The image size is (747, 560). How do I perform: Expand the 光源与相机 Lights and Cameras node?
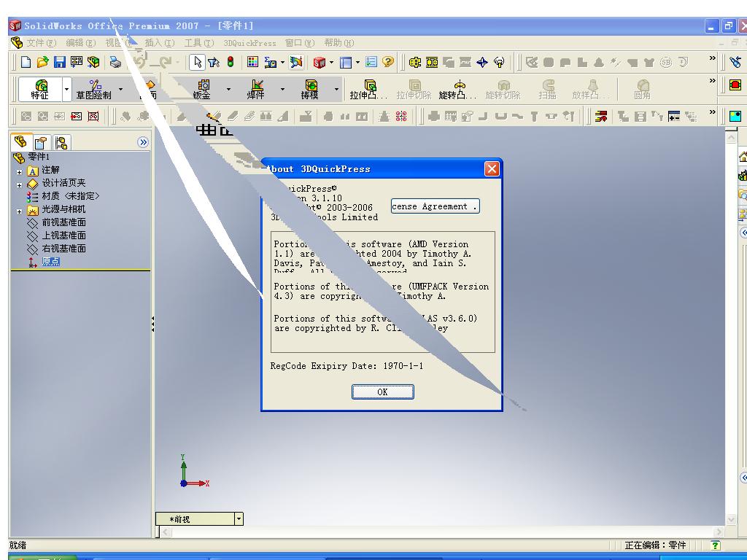[19, 211]
